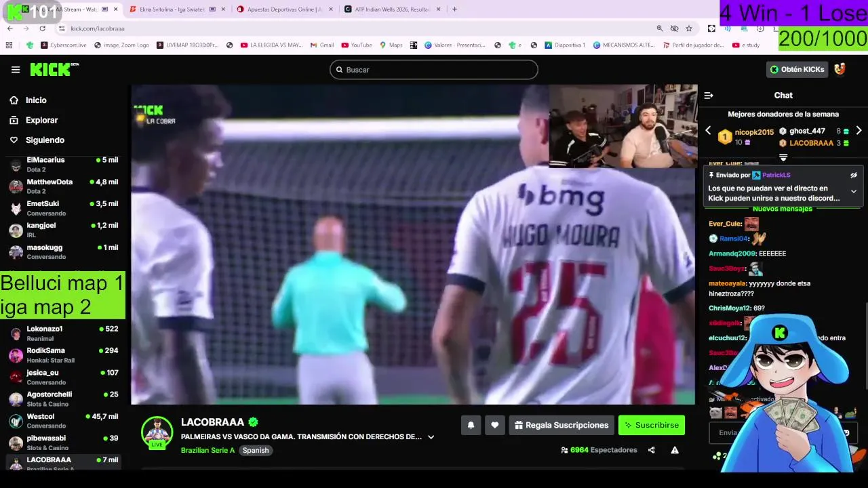Click the Obtén KICKs button
868x488 pixels.
(797, 69)
